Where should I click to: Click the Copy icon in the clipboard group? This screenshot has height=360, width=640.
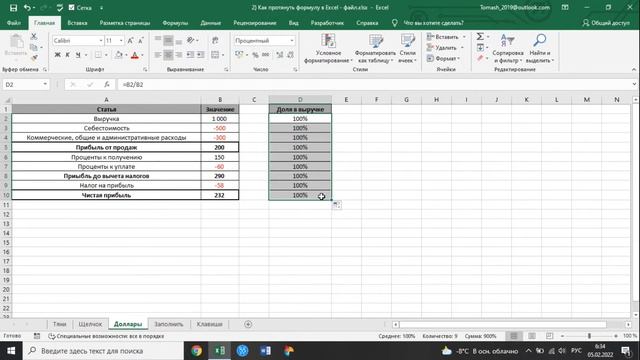click(34, 48)
